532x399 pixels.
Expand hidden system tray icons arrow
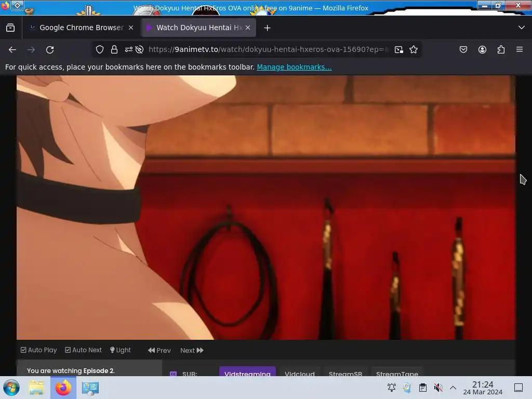pos(453,388)
